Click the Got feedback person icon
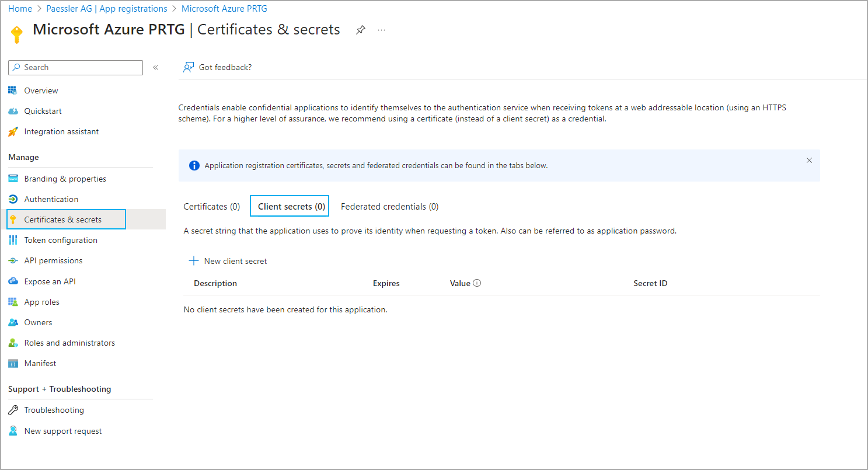This screenshot has height=470, width=868. click(x=189, y=67)
